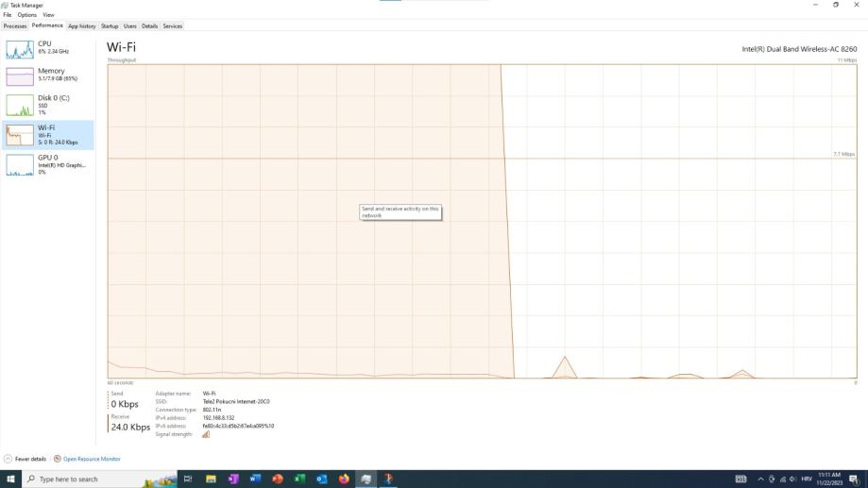Launch Excel from the taskbar
The width and height of the screenshot is (868, 488).
tap(299, 480)
